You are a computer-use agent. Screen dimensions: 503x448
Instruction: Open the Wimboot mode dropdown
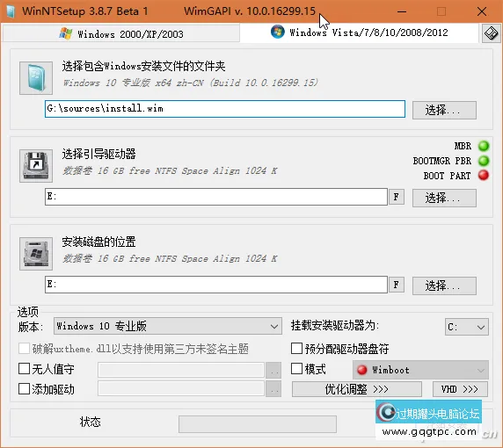420,370
